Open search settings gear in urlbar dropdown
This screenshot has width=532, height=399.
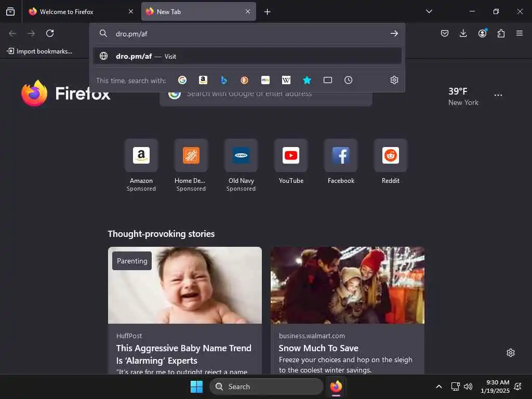pyautogui.click(x=394, y=80)
